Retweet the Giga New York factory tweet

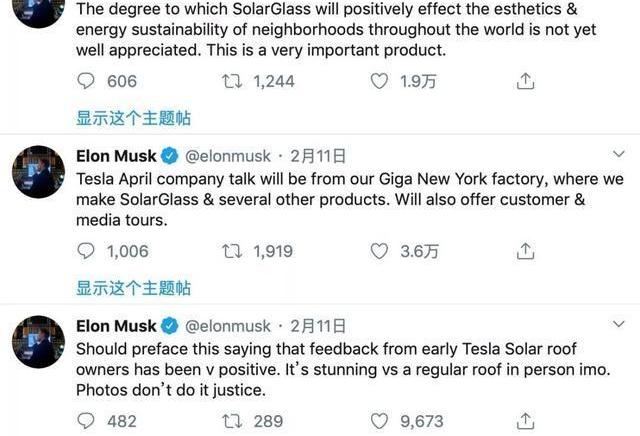coord(233,251)
